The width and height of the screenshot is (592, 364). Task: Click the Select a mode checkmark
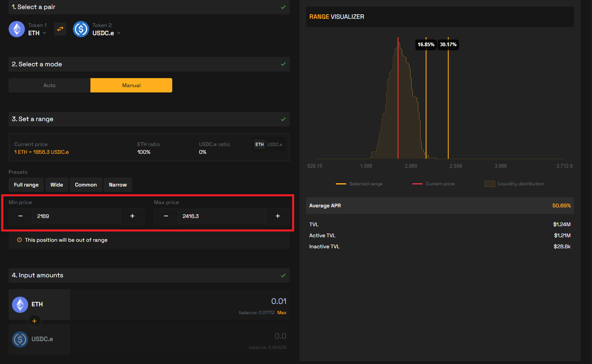click(x=283, y=64)
